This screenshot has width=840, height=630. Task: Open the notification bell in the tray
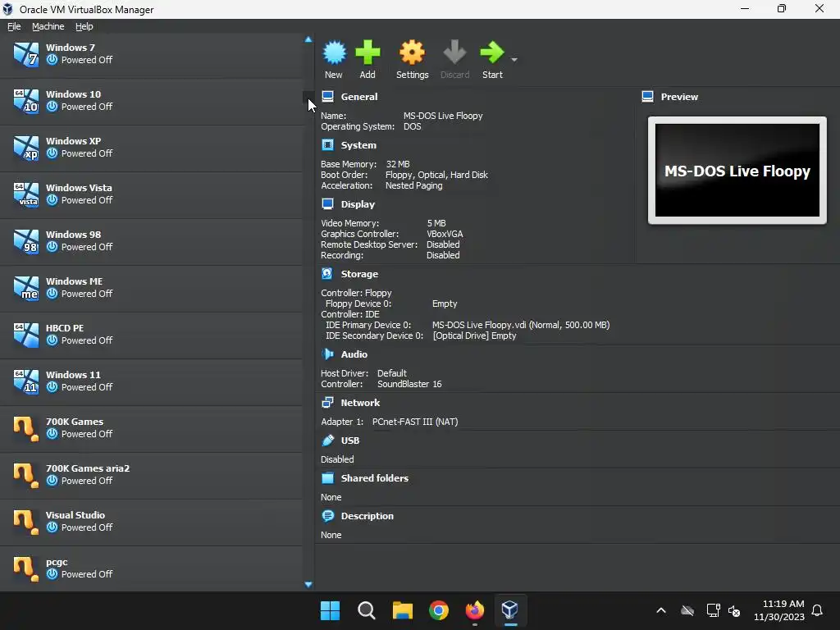(x=817, y=610)
